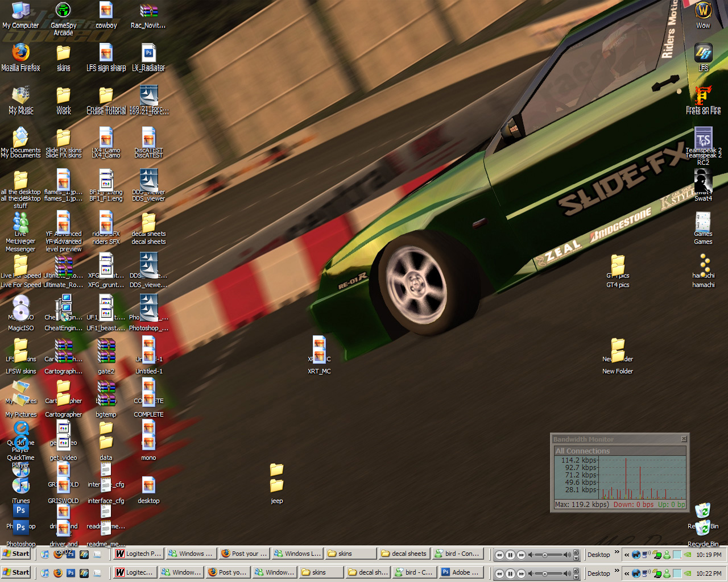The height and width of the screenshot is (582, 728).
Task: Open the Cruise Tutorial folder
Action: [106, 100]
